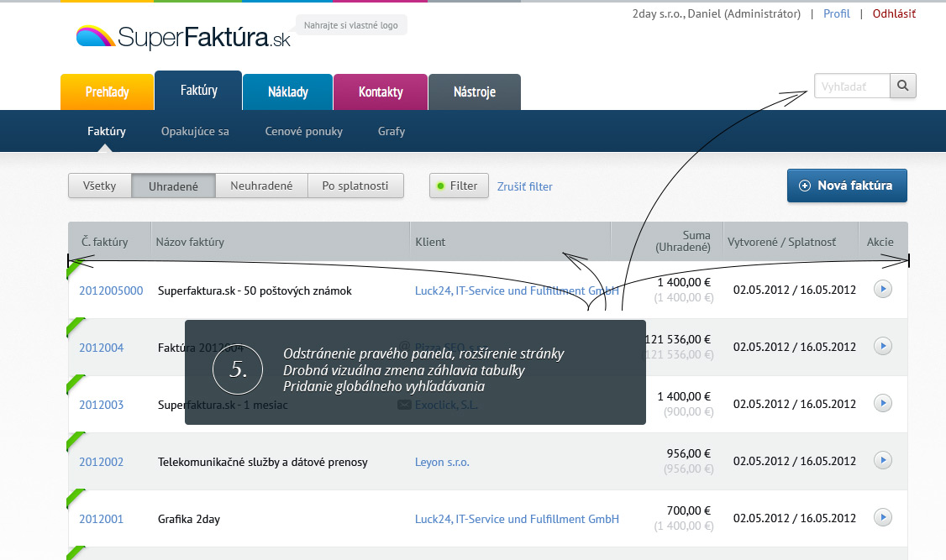
Task: Open actions arrow for invoice 2012001
Action: (883, 517)
